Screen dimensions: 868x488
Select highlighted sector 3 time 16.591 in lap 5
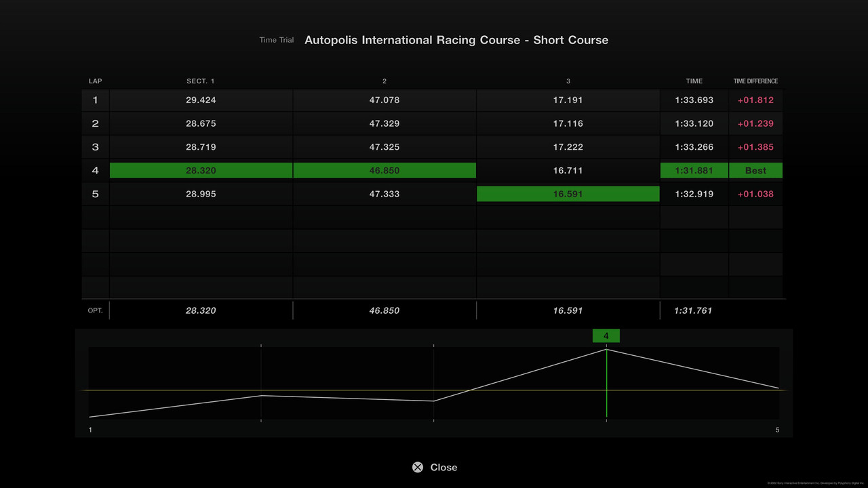point(568,194)
